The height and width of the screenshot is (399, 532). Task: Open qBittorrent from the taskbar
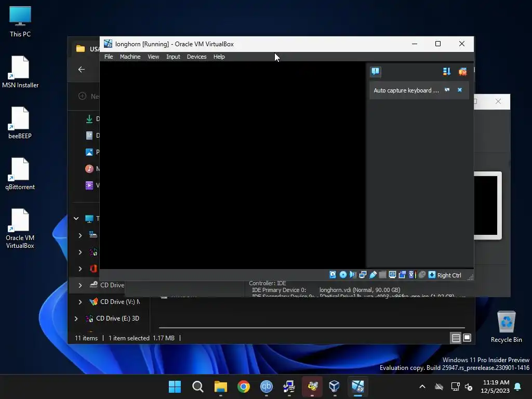[267, 387]
